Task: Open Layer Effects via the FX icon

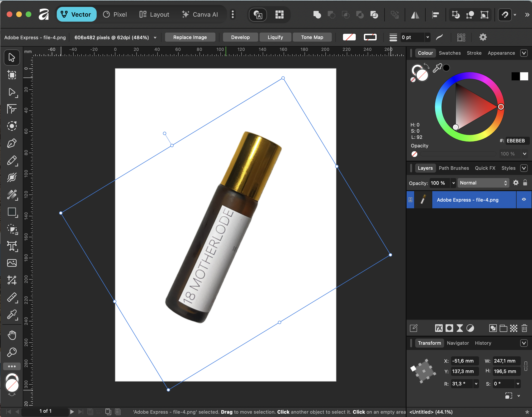Action: (439, 328)
